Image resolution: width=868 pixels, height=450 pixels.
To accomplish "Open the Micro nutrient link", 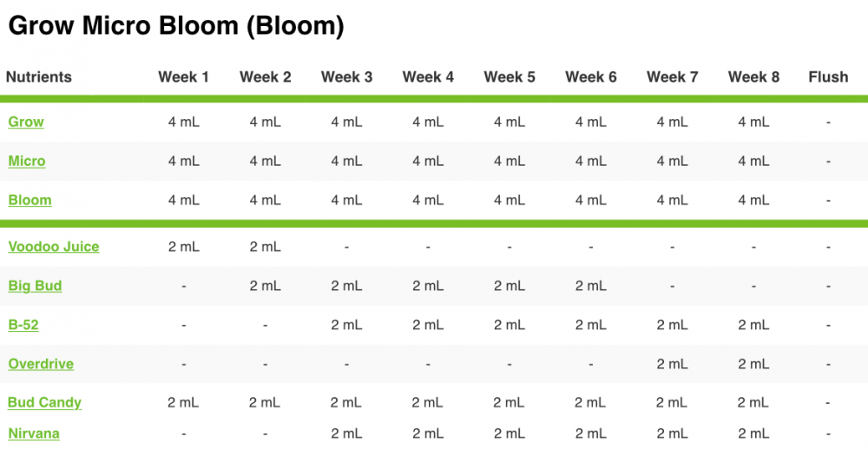I will coord(27,162).
